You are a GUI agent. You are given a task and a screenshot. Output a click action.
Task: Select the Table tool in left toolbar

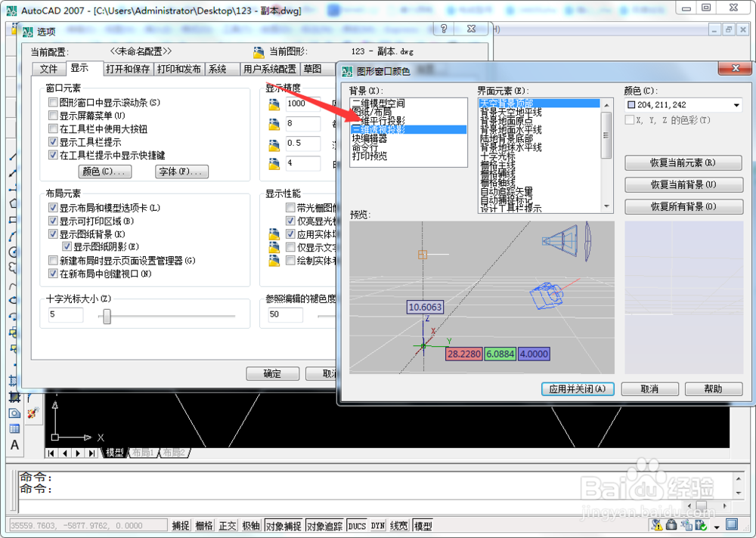(x=14, y=428)
